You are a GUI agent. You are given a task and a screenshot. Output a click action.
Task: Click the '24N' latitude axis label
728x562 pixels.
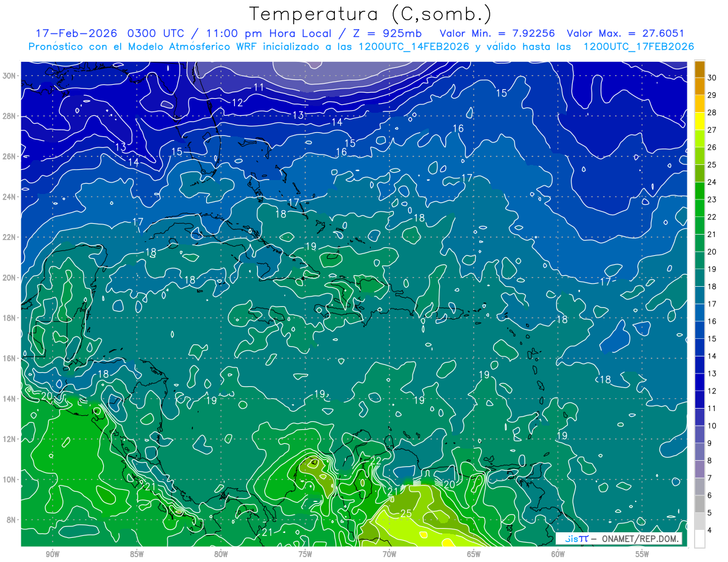click(x=10, y=197)
